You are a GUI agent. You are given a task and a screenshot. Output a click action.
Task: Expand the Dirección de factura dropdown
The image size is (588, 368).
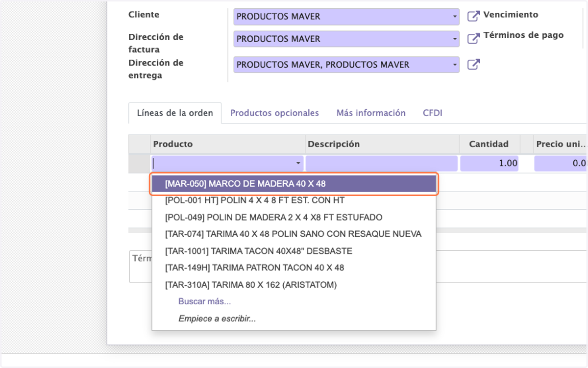point(455,39)
